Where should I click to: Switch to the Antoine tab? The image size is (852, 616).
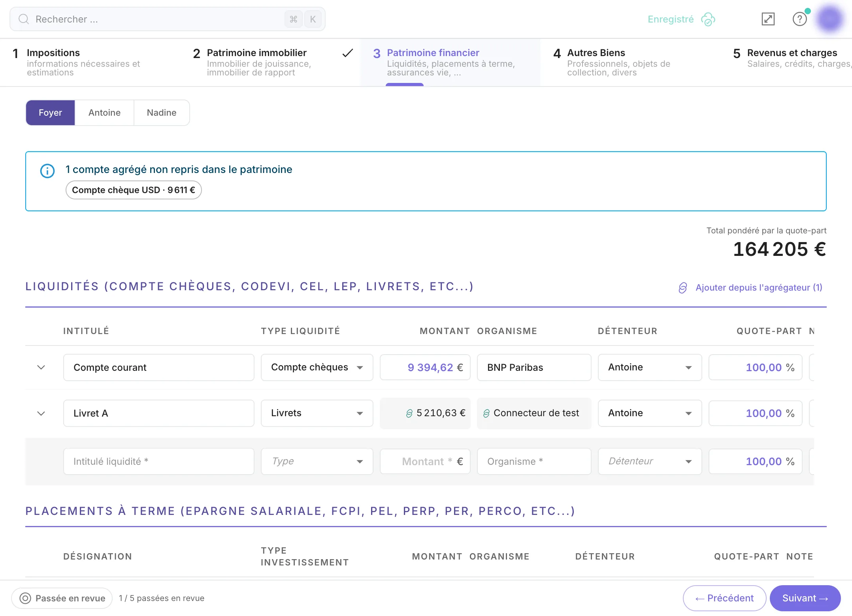[104, 113]
